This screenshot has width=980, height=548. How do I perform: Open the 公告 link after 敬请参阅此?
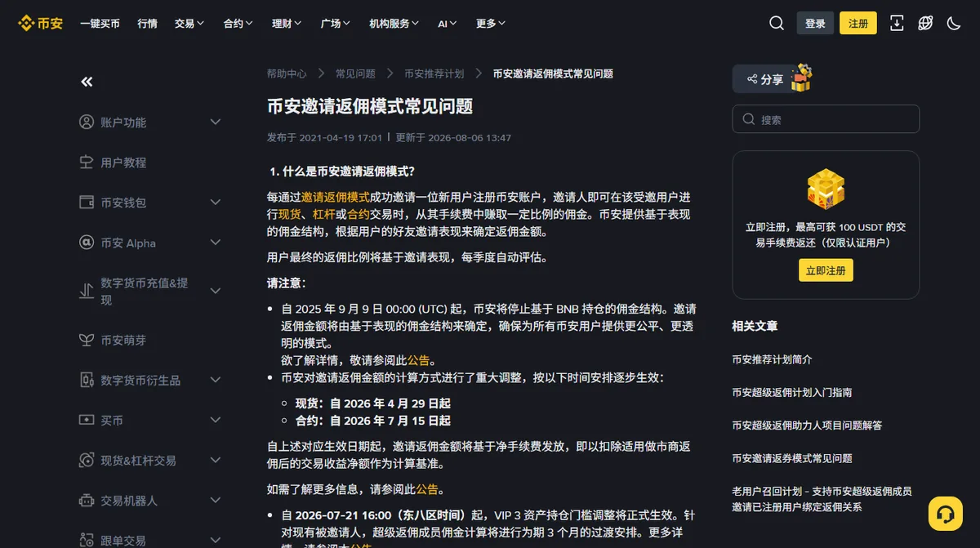coord(419,360)
